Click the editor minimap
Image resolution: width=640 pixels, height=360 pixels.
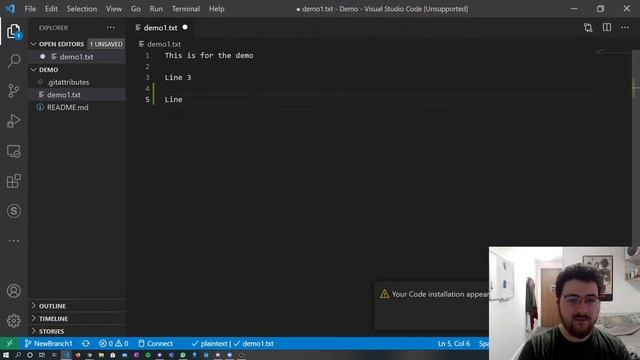[613, 52]
